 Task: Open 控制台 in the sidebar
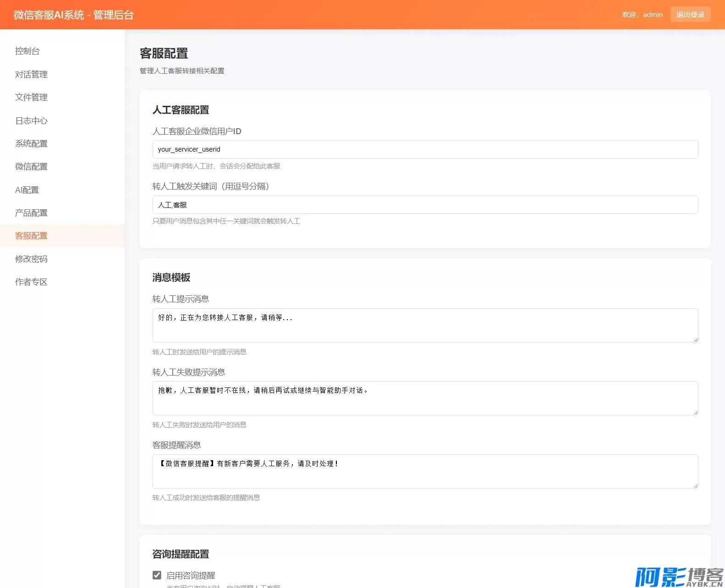click(27, 51)
